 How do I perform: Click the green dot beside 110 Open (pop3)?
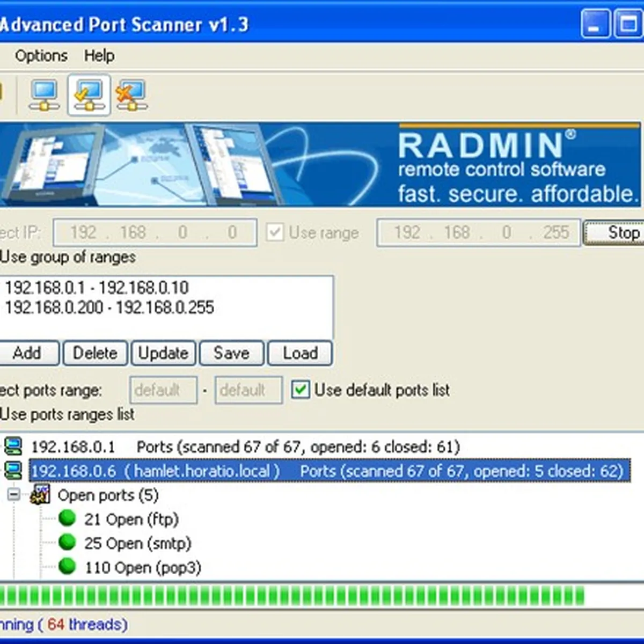point(68,567)
